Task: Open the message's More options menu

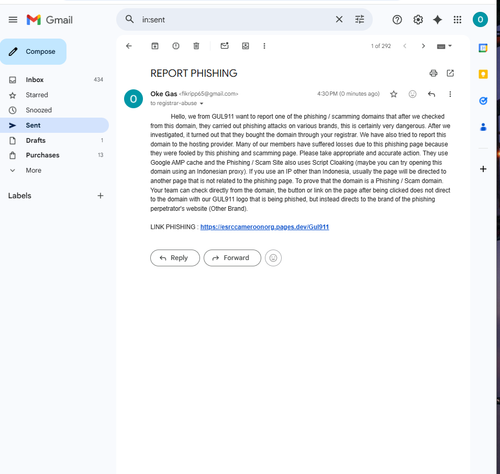Action: point(450,94)
